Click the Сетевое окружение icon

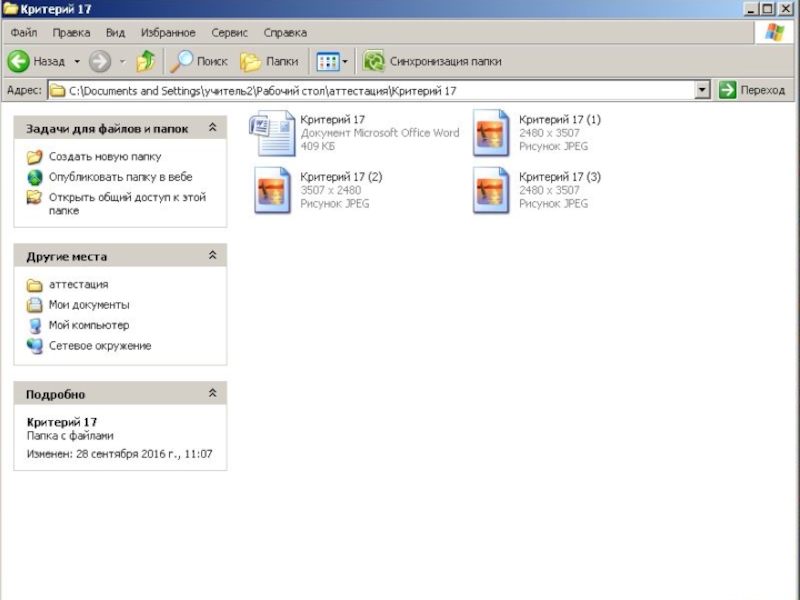point(34,346)
